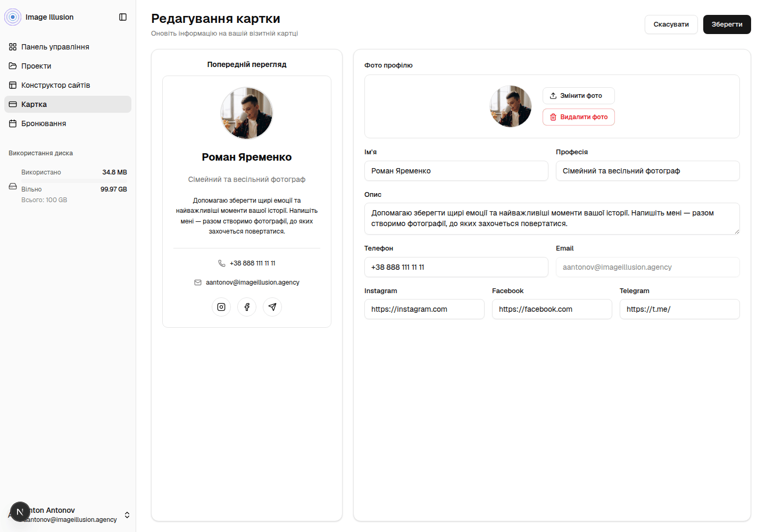Screen dimensions: 766x532
Task: Open Instagram icon in card preview
Action: click(x=221, y=307)
